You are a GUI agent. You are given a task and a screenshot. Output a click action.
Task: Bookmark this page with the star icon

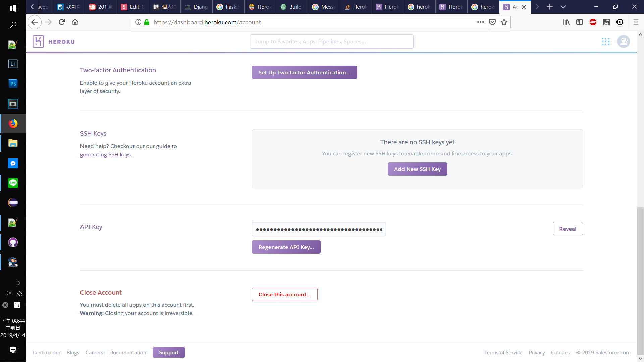(504, 22)
